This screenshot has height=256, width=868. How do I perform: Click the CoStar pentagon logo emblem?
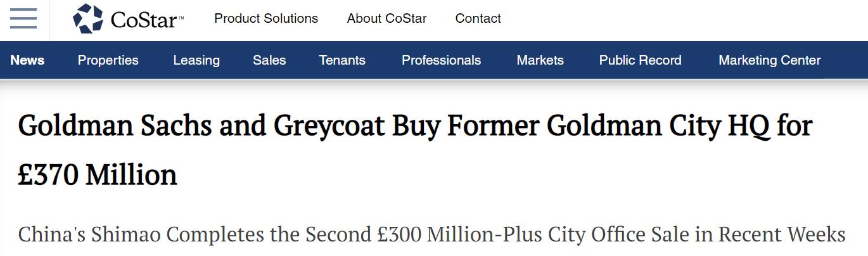pos(88,19)
